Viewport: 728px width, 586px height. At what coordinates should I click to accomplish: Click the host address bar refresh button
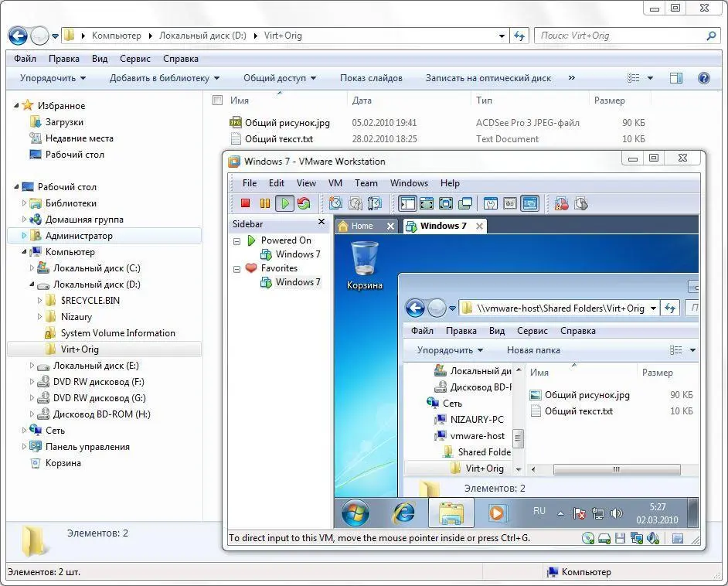(519, 36)
